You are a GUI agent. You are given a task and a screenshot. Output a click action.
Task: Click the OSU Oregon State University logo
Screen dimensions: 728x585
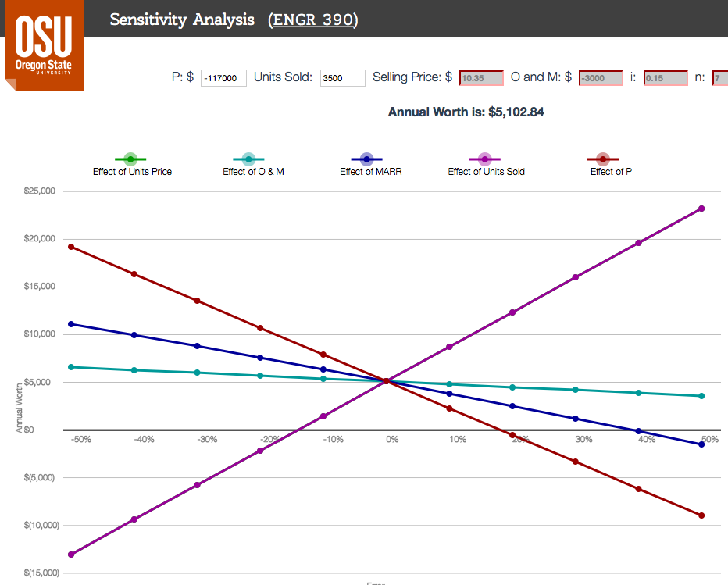(x=44, y=46)
